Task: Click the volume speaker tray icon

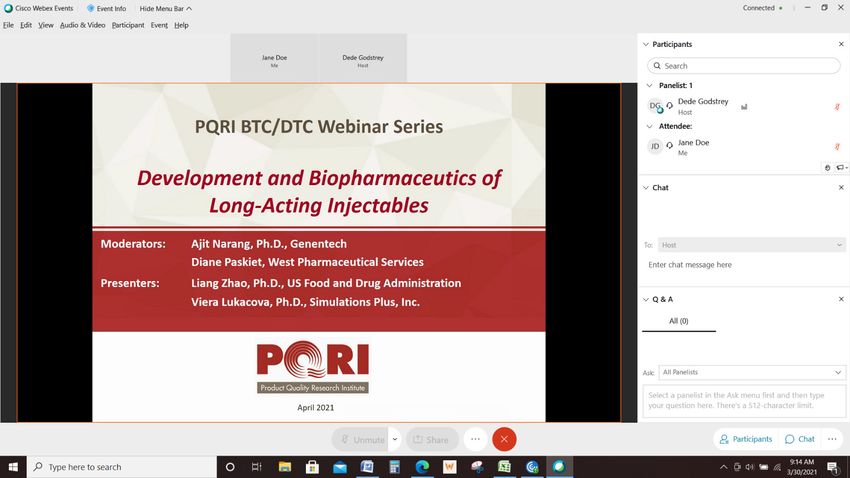Action: [x=750, y=467]
